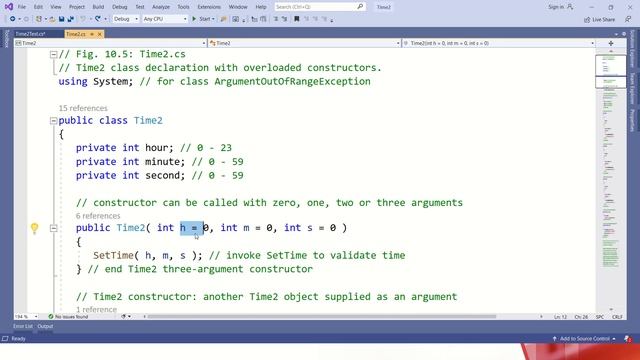
Task: Open the Project menu
Action: click(77, 7)
